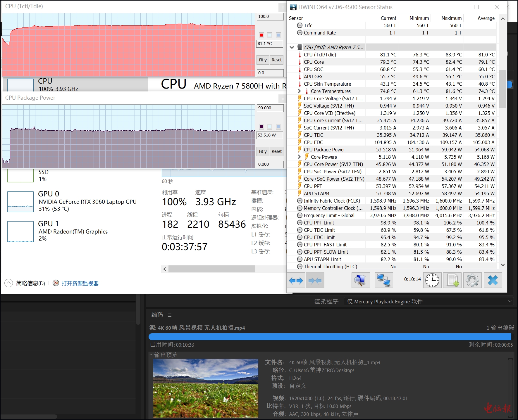Reset the elapsed timer with the clock icon

coord(432,281)
